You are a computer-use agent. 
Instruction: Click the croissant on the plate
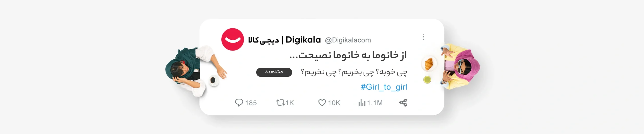(429, 64)
